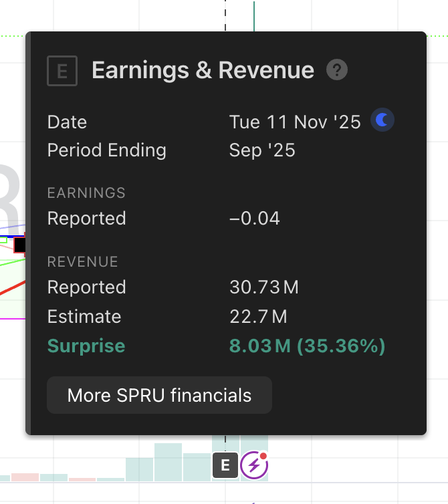This screenshot has width=448, height=504.
Task: Click the E icon beside tooltip title
Action: pyautogui.click(x=62, y=71)
